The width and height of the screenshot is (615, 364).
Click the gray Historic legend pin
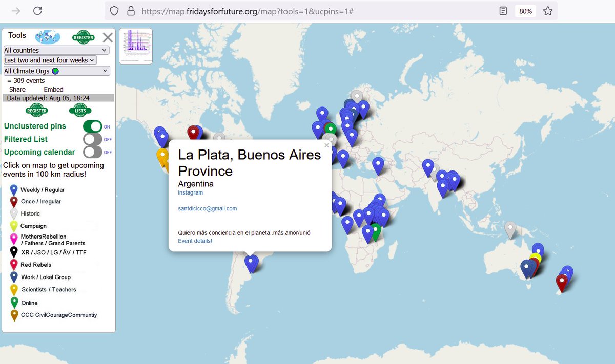click(14, 214)
